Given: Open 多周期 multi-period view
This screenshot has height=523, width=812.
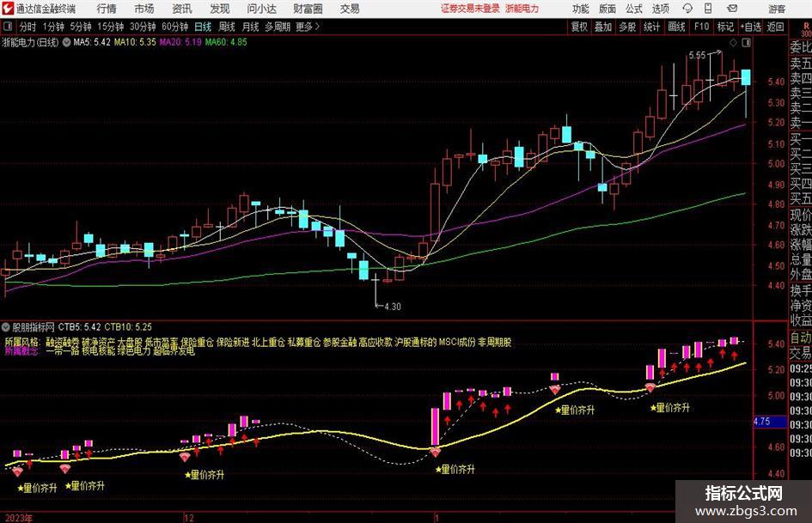Looking at the screenshot, I should pyautogui.click(x=278, y=27).
